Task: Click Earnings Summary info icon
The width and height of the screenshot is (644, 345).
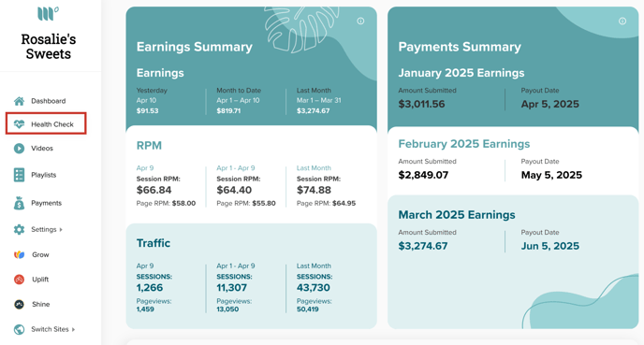Action: coord(360,21)
